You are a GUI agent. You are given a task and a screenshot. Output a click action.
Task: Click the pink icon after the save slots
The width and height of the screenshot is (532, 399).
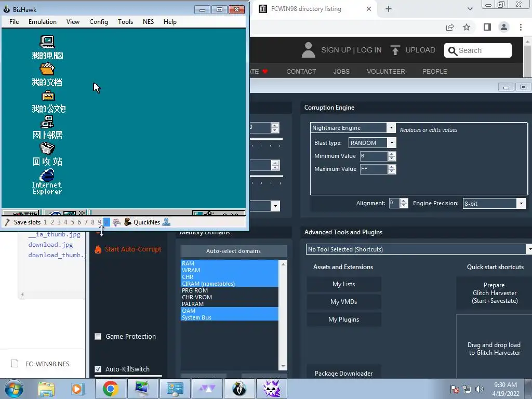coord(117,222)
